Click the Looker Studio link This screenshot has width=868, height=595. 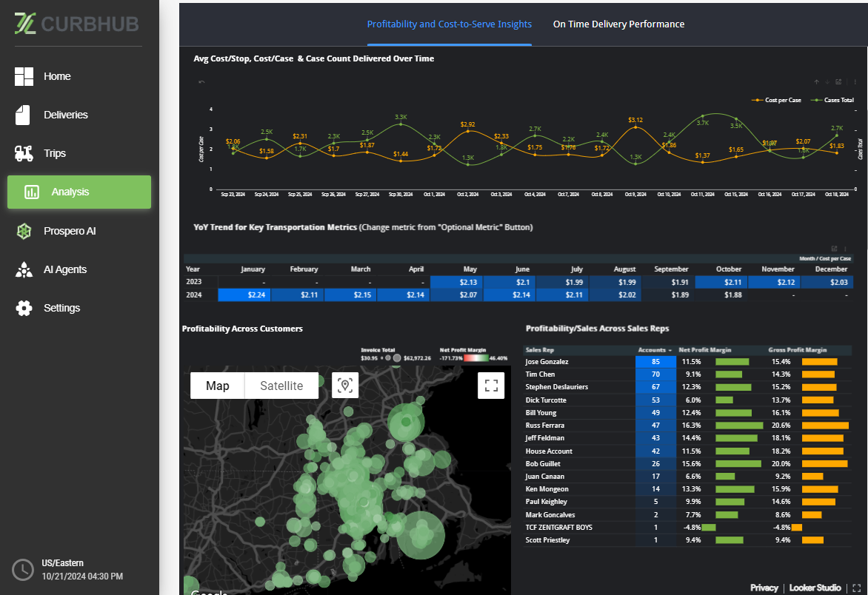tap(815, 588)
